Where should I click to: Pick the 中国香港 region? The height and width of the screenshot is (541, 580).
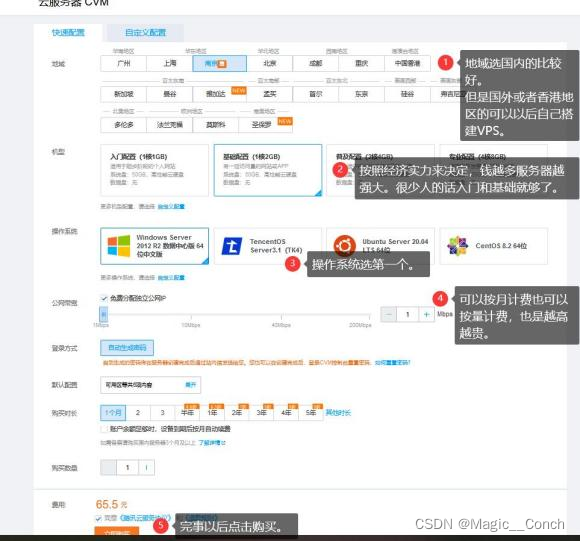pos(407,63)
